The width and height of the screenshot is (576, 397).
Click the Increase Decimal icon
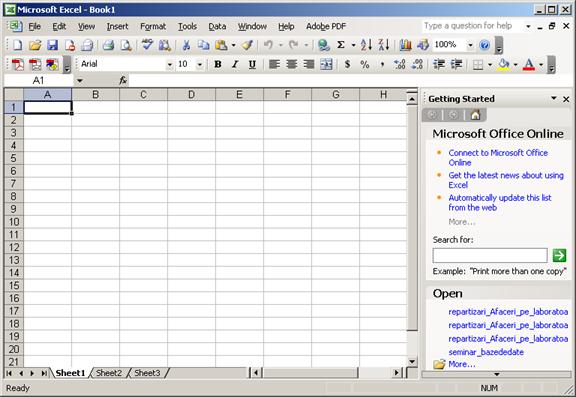[399, 64]
